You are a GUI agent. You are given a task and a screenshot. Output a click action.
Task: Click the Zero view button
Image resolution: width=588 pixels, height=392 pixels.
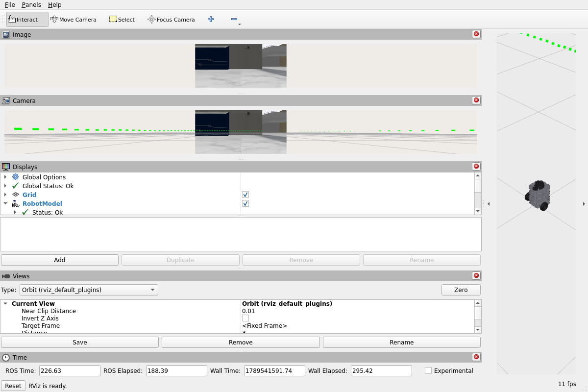(461, 290)
